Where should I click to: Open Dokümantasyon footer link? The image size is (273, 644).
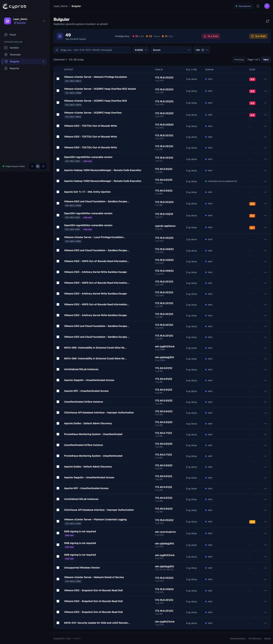(238, 639)
